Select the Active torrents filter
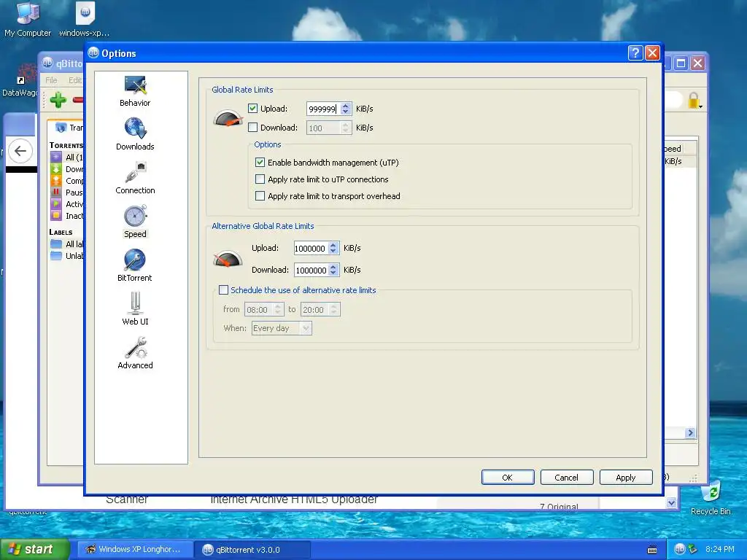This screenshot has height=560, width=747. 67,204
